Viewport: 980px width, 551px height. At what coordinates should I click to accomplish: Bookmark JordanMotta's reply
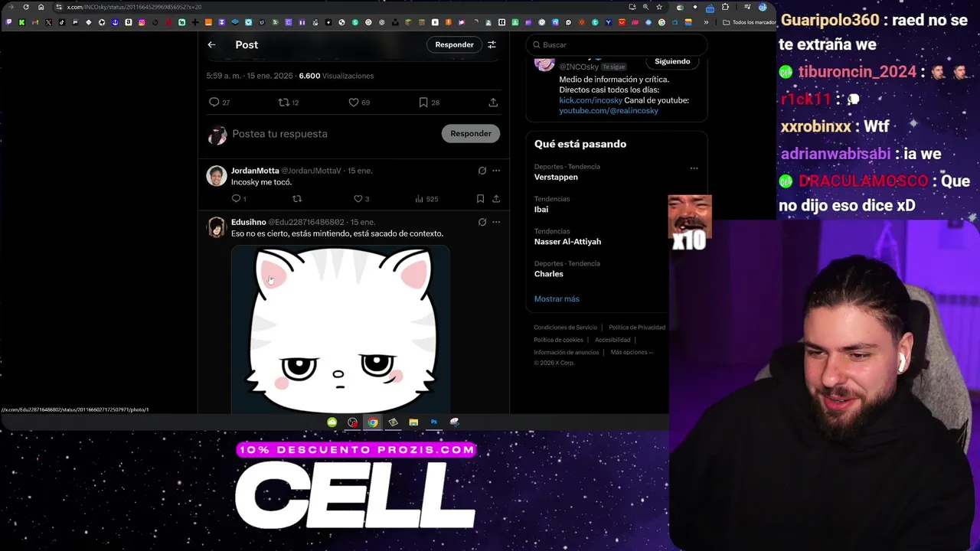click(x=480, y=198)
